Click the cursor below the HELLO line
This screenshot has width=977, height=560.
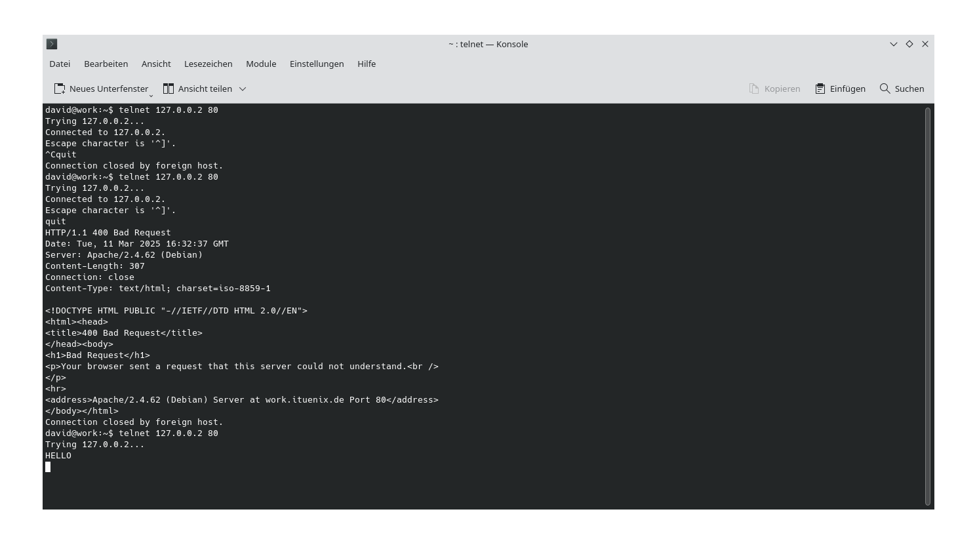(48, 467)
